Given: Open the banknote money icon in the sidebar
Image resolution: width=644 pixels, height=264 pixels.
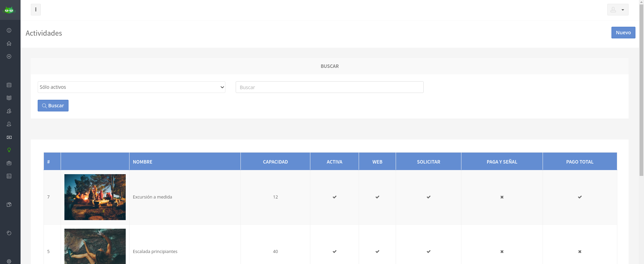Looking at the screenshot, I should [9, 137].
